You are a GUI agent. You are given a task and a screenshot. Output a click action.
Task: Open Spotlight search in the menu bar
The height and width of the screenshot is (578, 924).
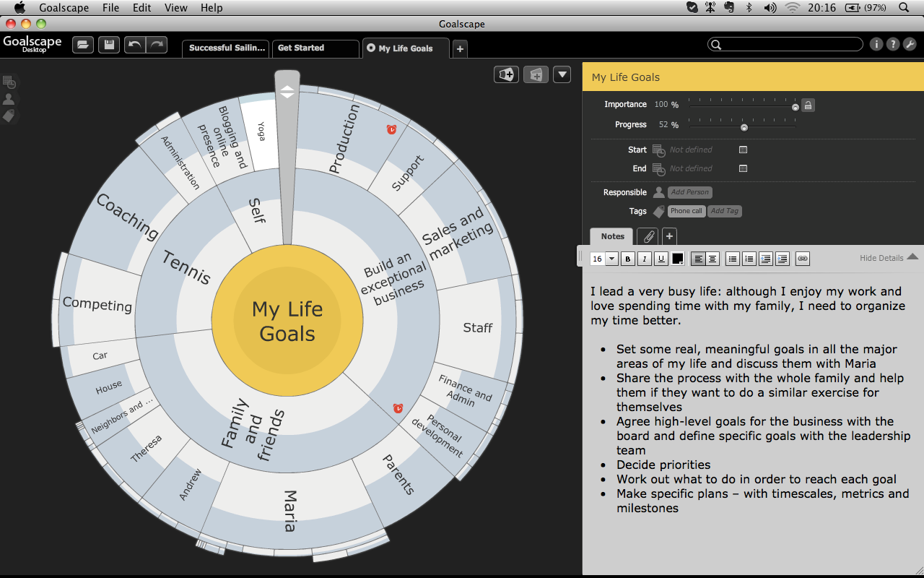(905, 8)
